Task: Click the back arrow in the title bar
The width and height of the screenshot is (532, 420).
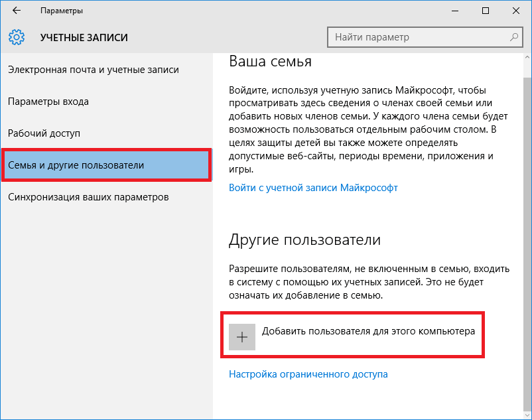Action: pyautogui.click(x=17, y=11)
